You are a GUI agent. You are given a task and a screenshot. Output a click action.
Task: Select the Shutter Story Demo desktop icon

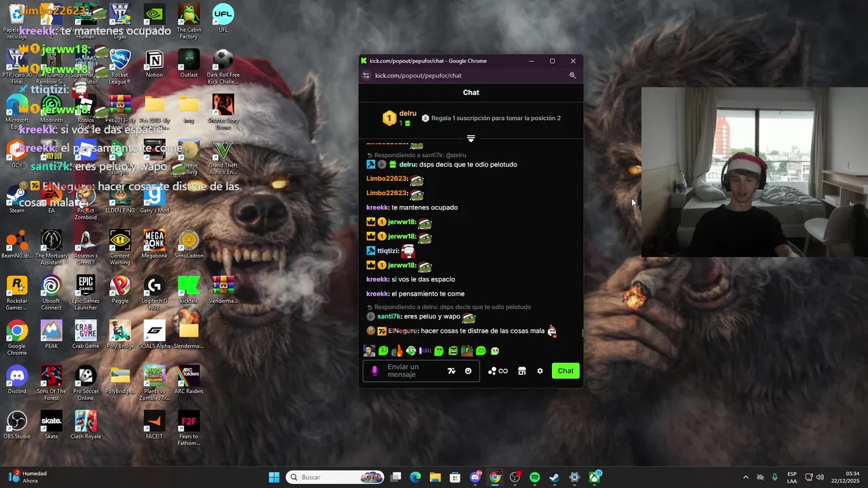click(223, 113)
